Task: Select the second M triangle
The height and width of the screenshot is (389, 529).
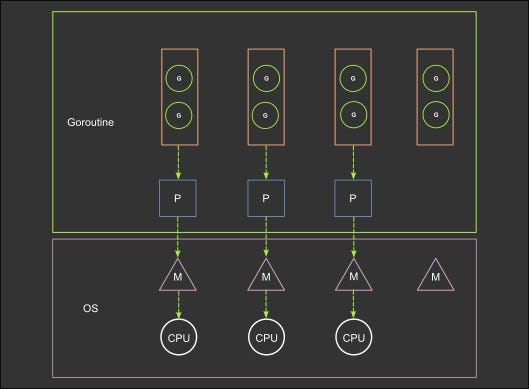Action: tap(266, 275)
